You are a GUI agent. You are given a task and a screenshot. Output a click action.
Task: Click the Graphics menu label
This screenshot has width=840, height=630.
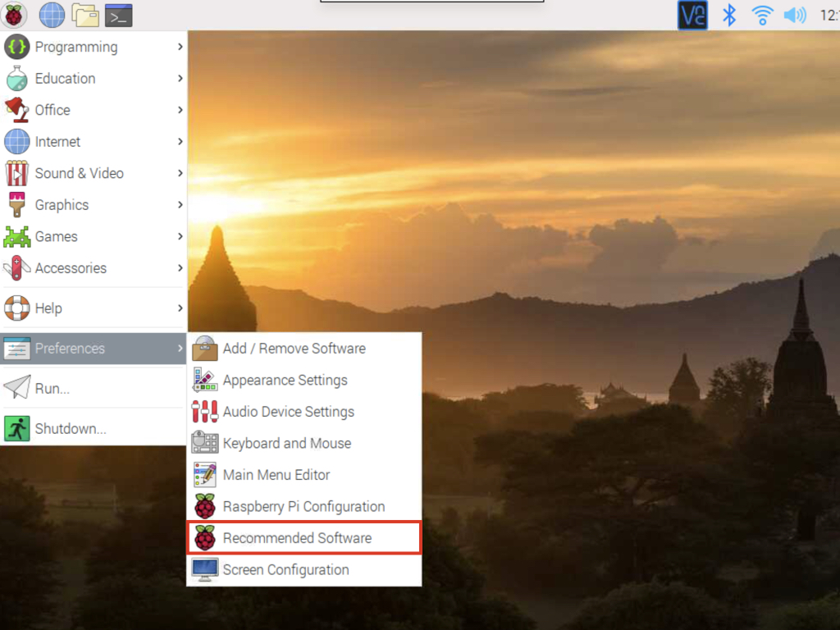62,205
